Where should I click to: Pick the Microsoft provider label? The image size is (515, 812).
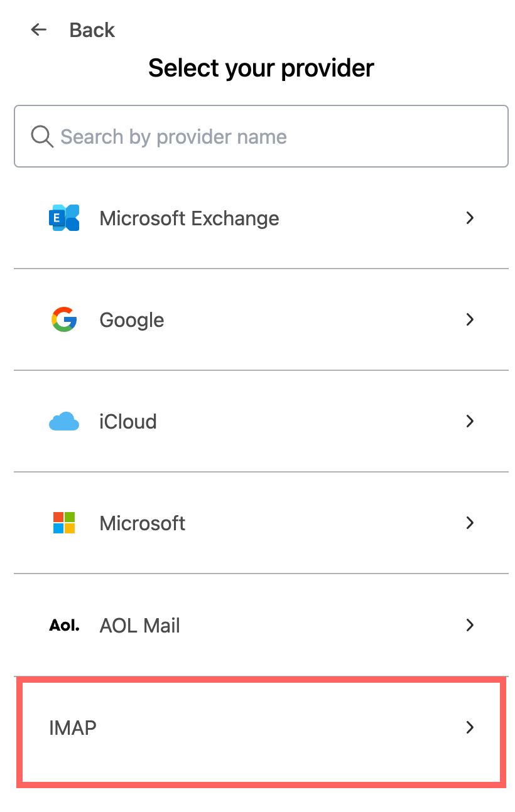(143, 523)
